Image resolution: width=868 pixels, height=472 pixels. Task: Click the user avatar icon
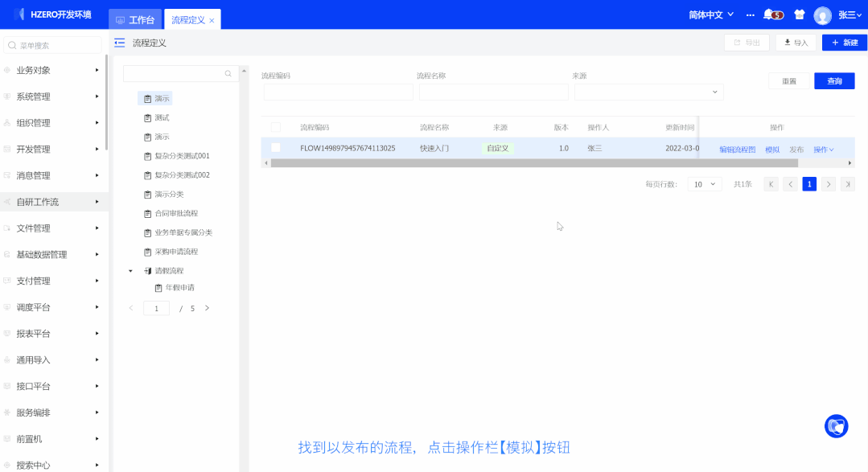click(x=822, y=15)
